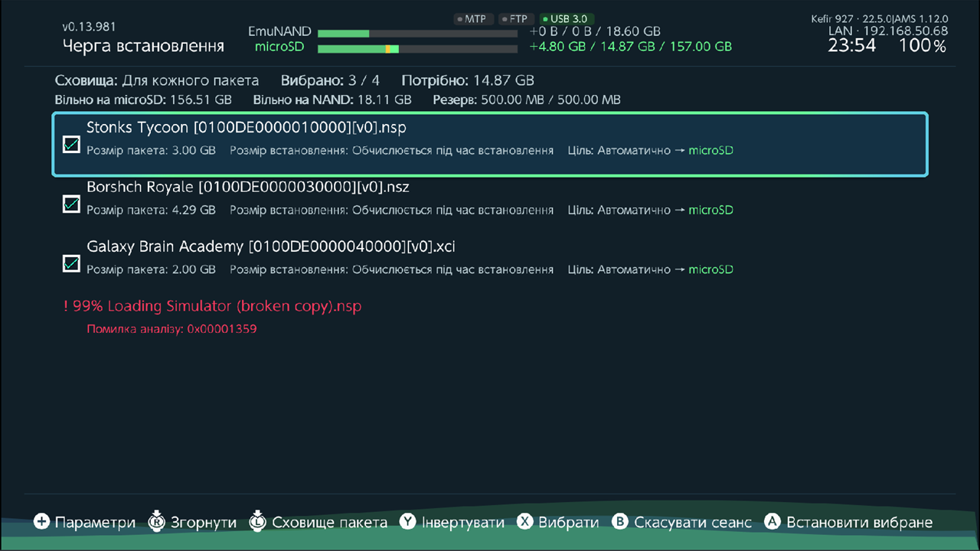Click the X button icon for Вибрати
The width and height of the screenshot is (980, 551).
click(x=524, y=522)
